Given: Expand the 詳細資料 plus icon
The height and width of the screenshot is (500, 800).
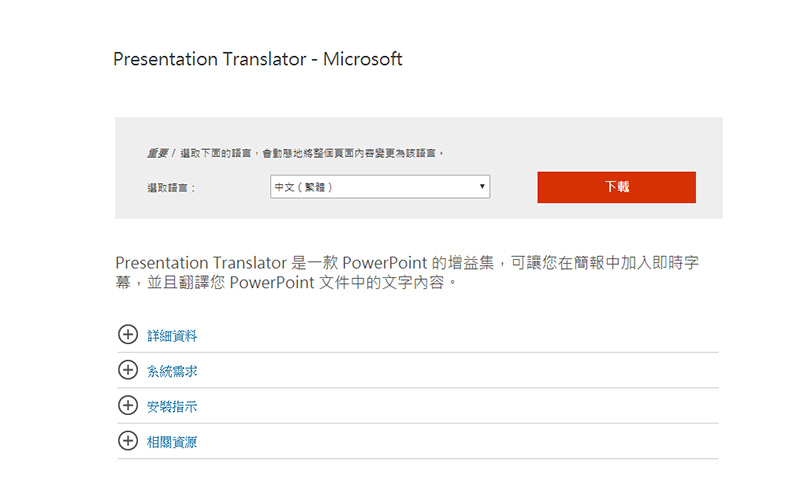Looking at the screenshot, I should 128,335.
